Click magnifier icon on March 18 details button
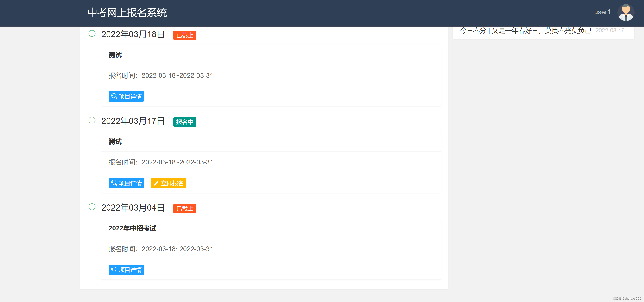Image resolution: width=644 pixels, height=302 pixels. [114, 96]
